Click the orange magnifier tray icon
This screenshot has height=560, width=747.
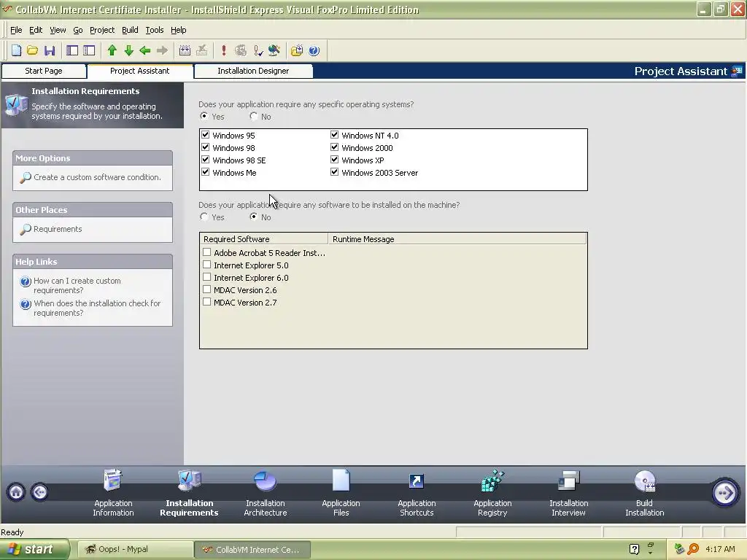[694, 549]
